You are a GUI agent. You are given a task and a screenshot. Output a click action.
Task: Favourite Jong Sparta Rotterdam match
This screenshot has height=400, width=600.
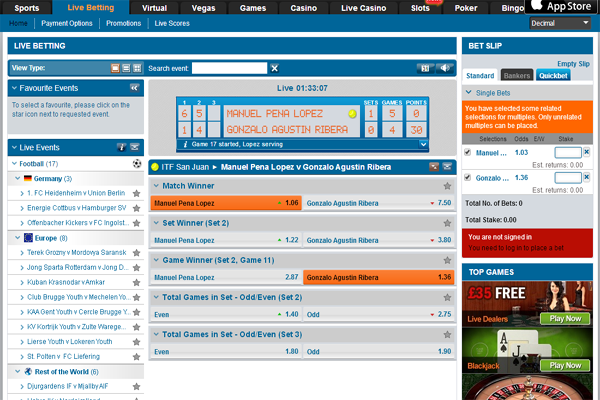pyautogui.click(x=136, y=268)
